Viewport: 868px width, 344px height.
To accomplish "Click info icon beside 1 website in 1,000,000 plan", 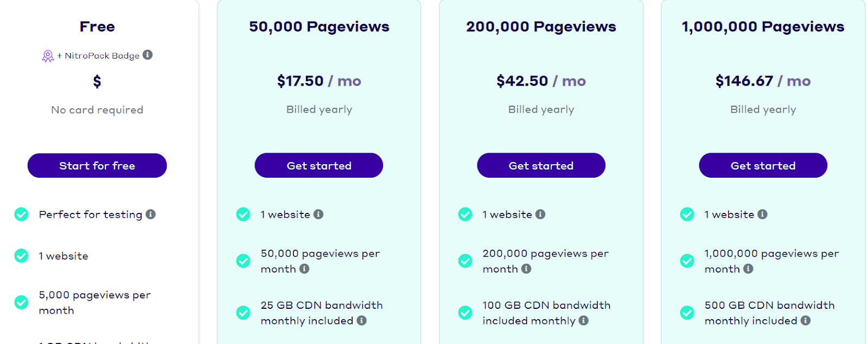I will point(762,214).
